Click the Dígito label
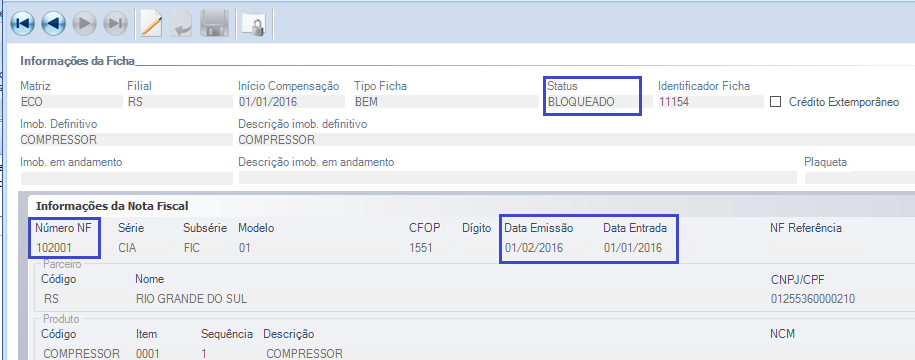 click(x=477, y=228)
